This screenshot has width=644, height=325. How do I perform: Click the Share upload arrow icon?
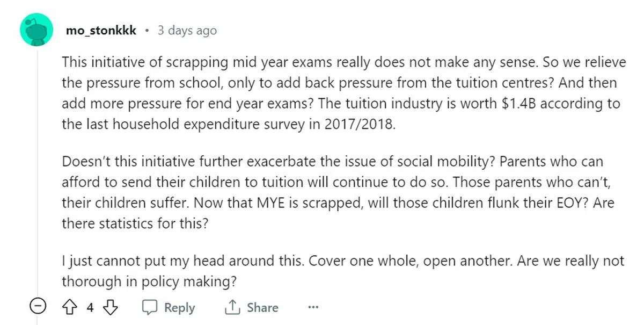click(x=232, y=307)
